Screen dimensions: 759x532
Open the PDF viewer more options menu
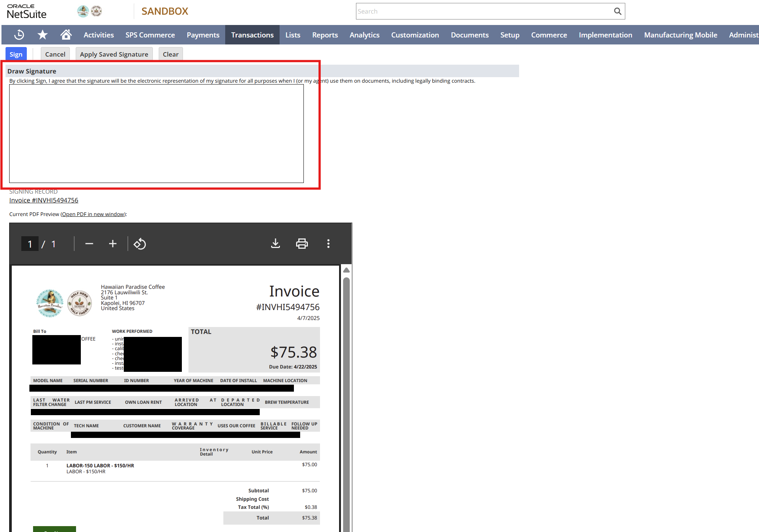tap(328, 244)
